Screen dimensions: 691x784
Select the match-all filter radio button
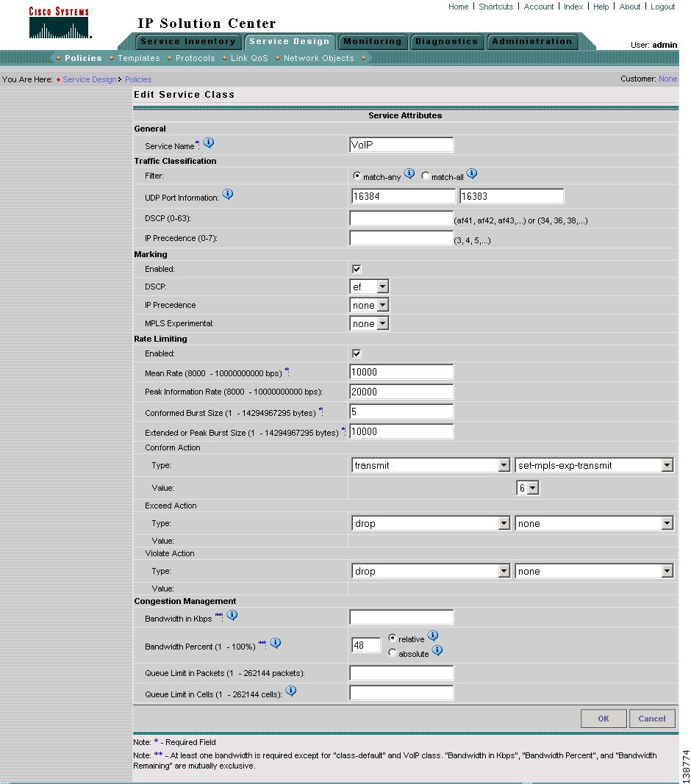point(426,176)
